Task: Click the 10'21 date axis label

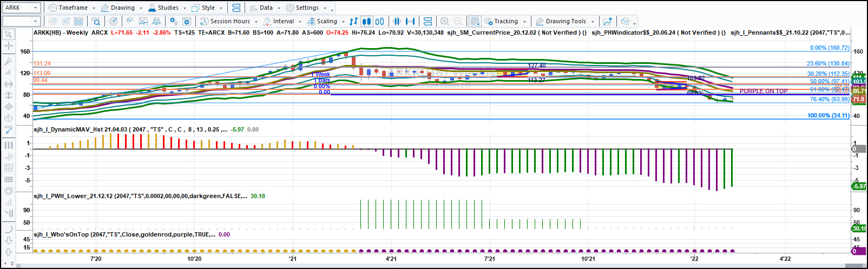Action: (x=588, y=259)
